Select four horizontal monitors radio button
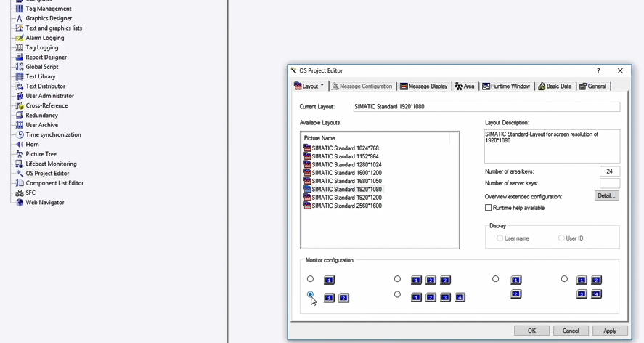Image resolution: width=644 pixels, height=343 pixels. tap(397, 294)
